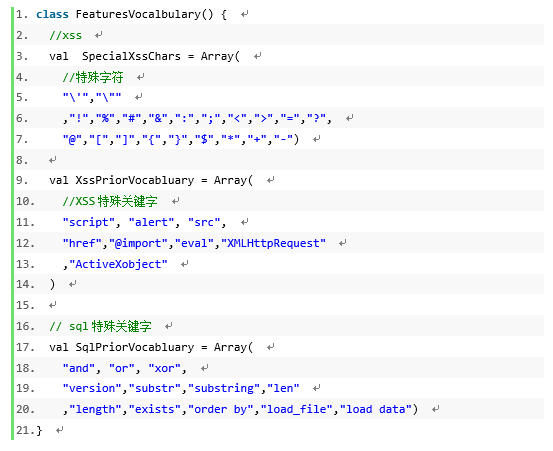Click the "eval" string literal
Image resolution: width=553 pixels, height=451 pixels.
click(x=194, y=243)
